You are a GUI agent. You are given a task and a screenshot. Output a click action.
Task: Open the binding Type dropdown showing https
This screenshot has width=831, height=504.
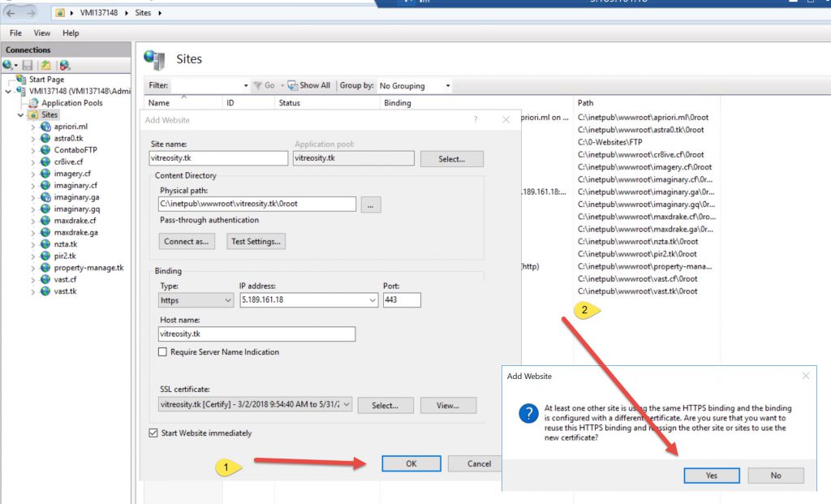tap(194, 300)
